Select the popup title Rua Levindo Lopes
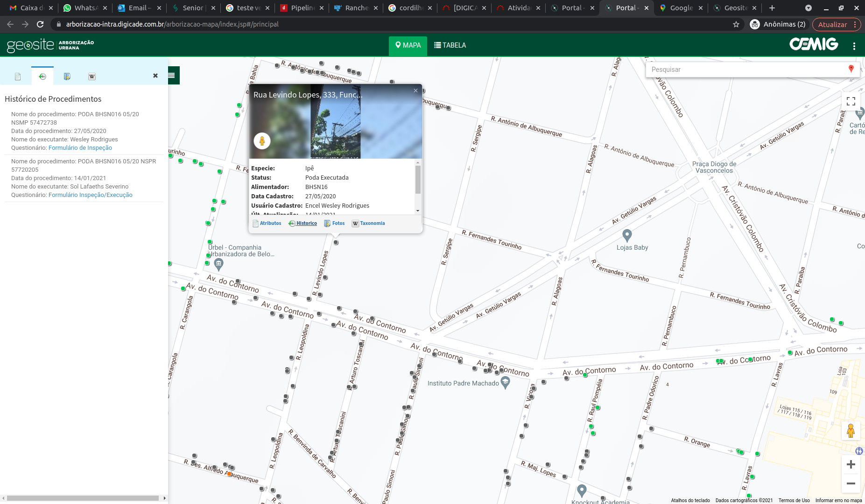The image size is (865, 504). pyautogui.click(x=308, y=95)
